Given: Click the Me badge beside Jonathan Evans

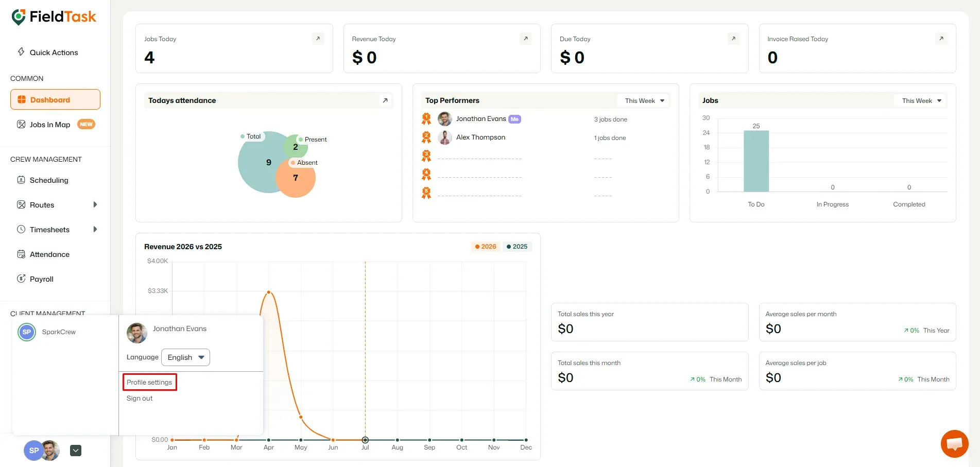Looking at the screenshot, I should [x=514, y=119].
